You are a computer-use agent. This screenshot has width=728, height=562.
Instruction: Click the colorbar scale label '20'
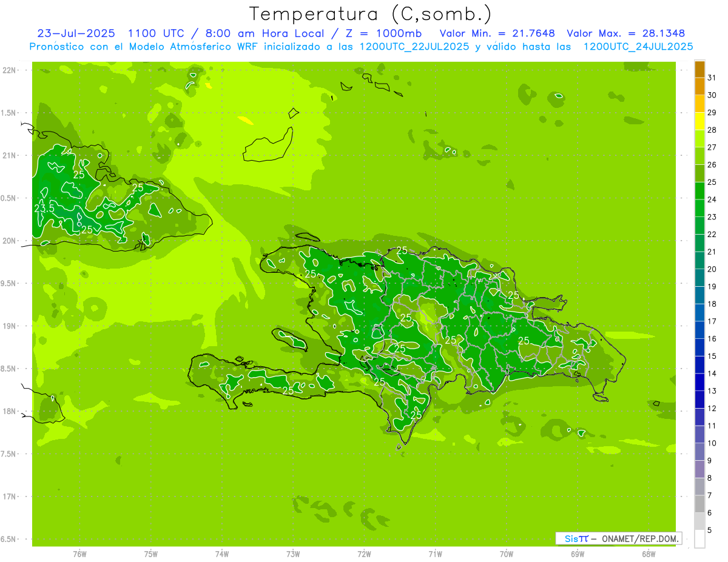click(x=712, y=269)
